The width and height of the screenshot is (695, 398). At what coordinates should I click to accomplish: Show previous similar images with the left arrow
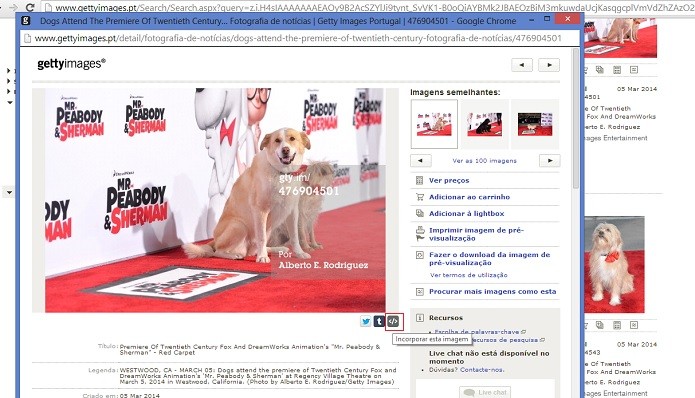tap(421, 160)
